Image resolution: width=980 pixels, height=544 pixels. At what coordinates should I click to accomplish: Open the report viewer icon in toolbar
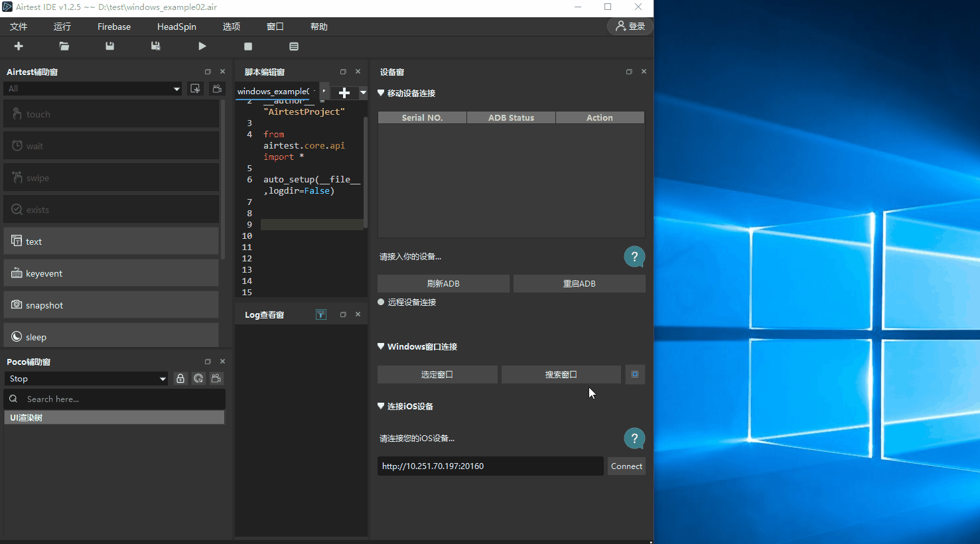tap(294, 46)
